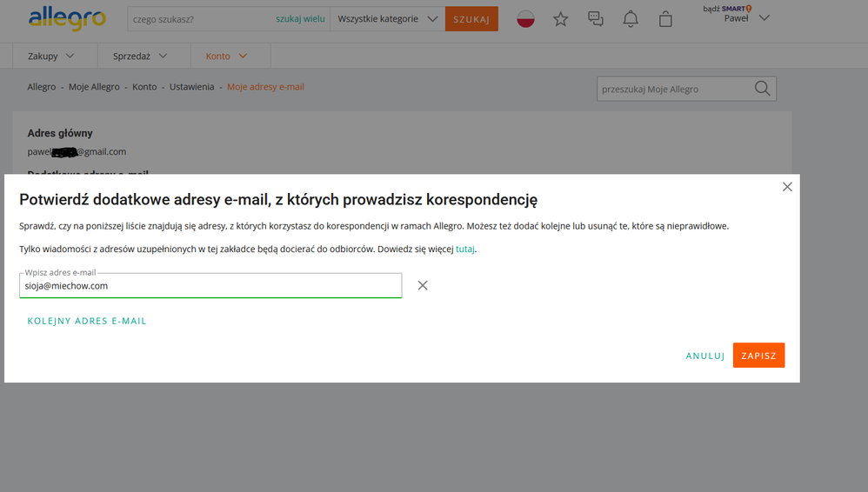Open the Zakupy dropdown menu
This screenshot has width=868, height=492.
point(50,57)
